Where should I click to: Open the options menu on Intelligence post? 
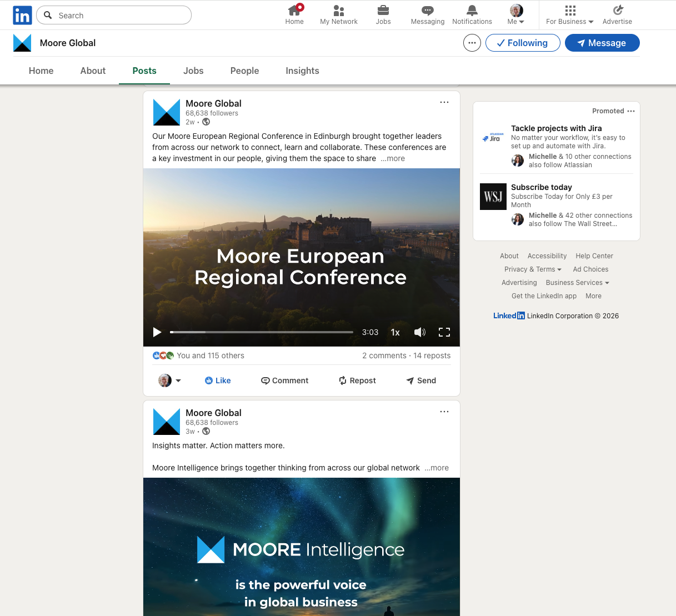(x=444, y=412)
